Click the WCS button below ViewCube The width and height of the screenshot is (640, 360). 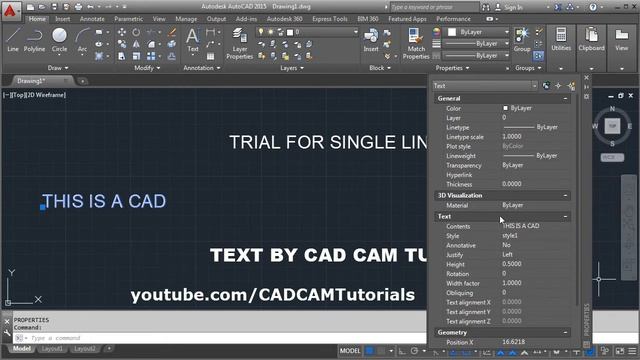coord(612,157)
